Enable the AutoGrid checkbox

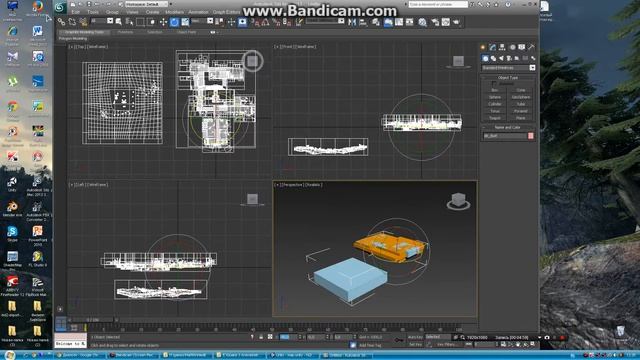click(x=494, y=84)
